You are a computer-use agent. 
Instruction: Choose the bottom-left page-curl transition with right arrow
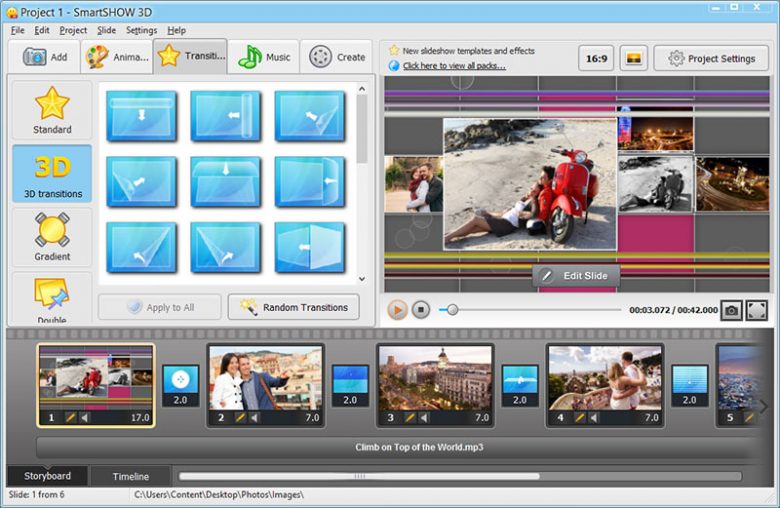coord(141,182)
